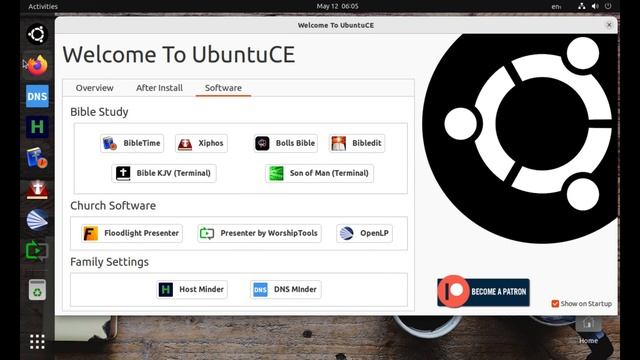Switch to the After Install tab
This screenshot has width=640, height=360.
[159, 88]
